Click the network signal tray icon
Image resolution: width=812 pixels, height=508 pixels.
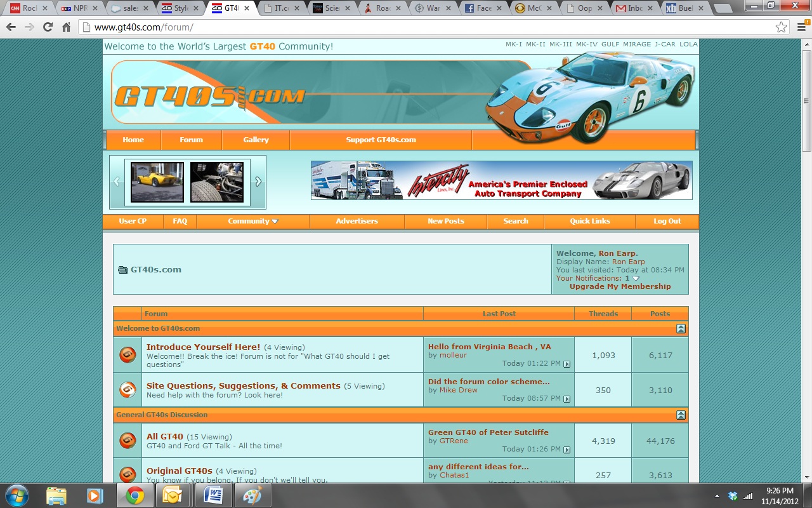[x=748, y=496]
